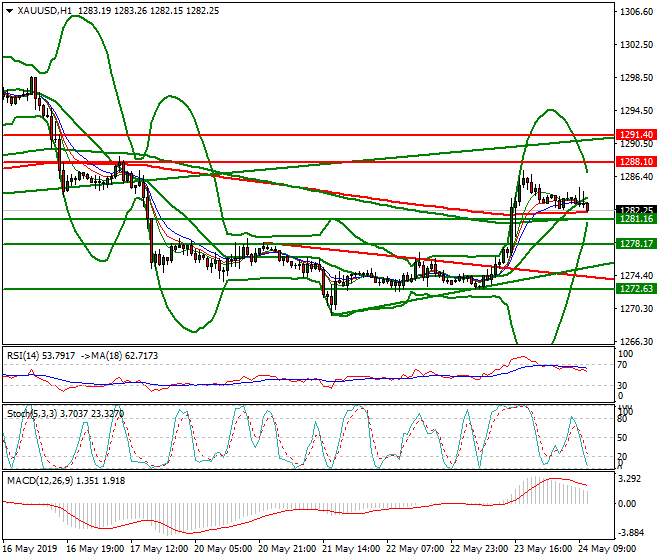Select the MACD(12,26,9) indicator label
This screenshot has height=560, width=660.
(40, 480)
